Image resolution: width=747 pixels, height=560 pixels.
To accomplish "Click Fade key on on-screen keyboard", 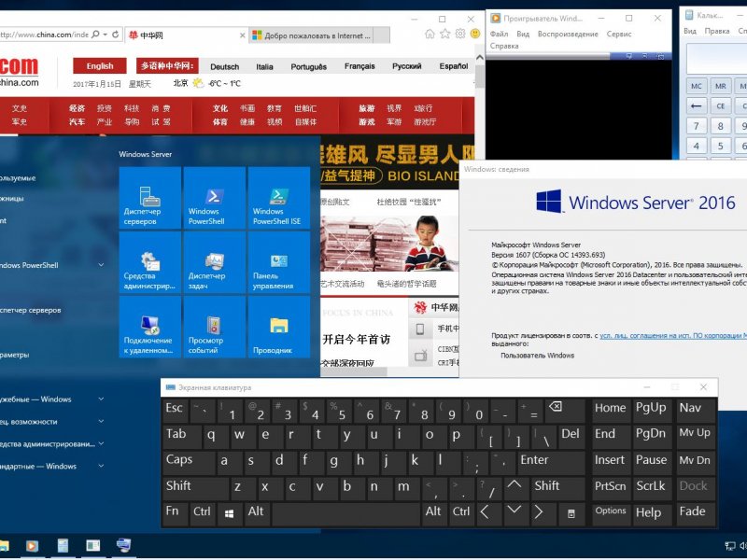I will (696, 514).
